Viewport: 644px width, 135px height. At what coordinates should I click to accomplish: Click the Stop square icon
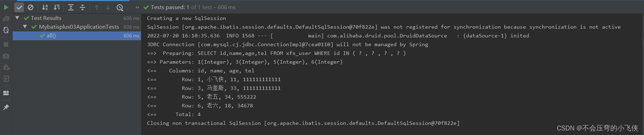pos(6,44)
